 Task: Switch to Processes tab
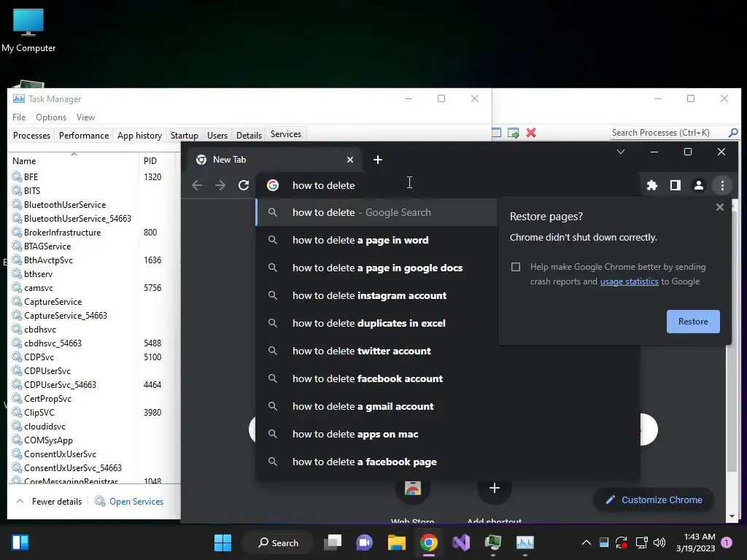click(x=31, y=136)
